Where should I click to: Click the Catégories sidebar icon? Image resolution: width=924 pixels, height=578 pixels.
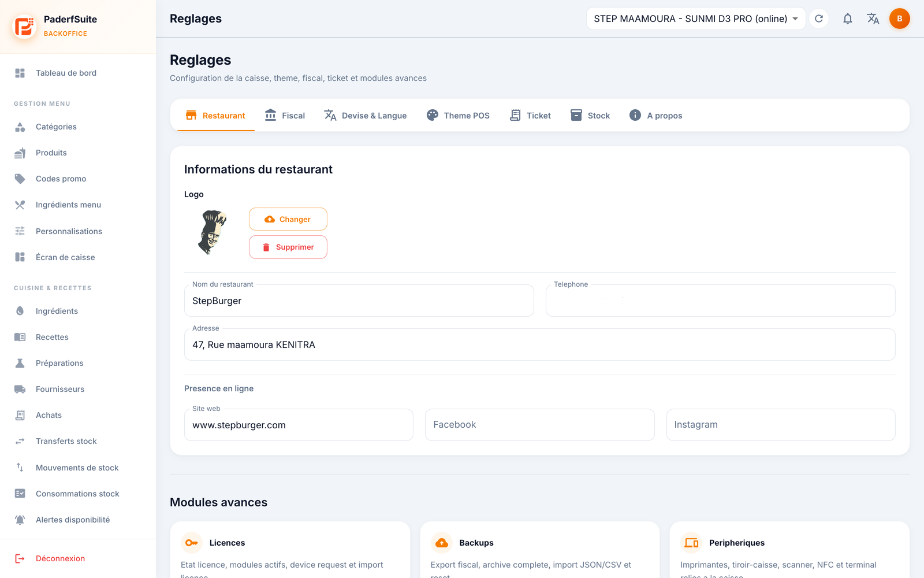tap(20, 127)
